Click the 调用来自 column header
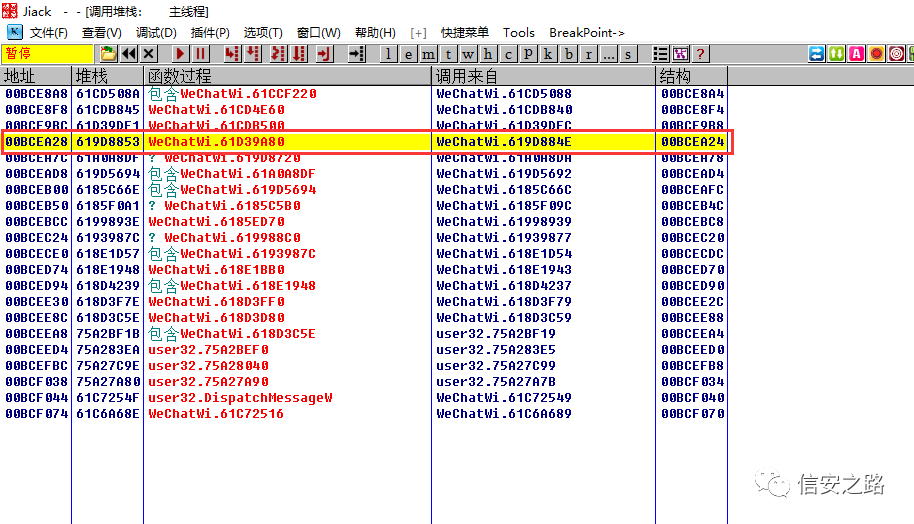This screenshot has width=914, height=524. point(544,76)
